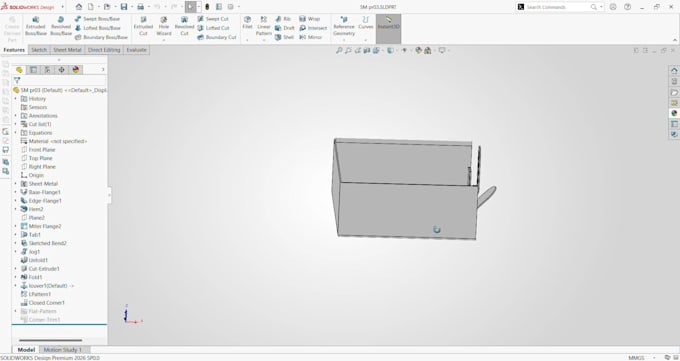
Task: Click the Extruded Cut tool
Action: pos(143,26)
